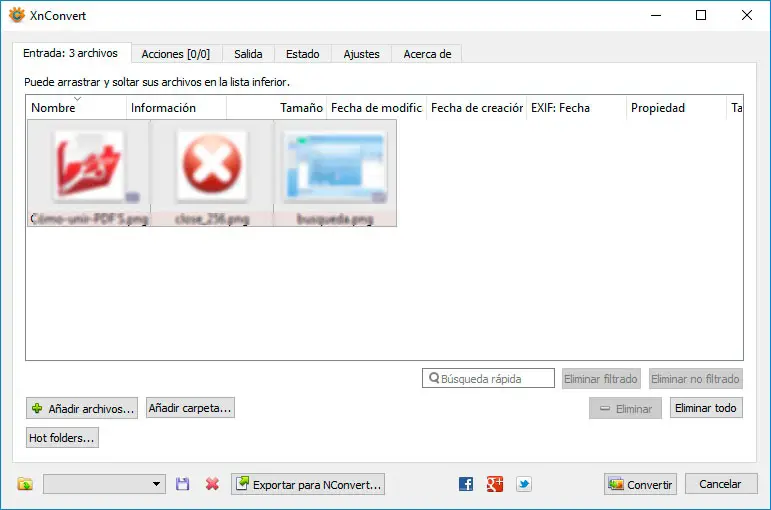
Task: Sort by the Nombre column header
Action: (77, 108)
